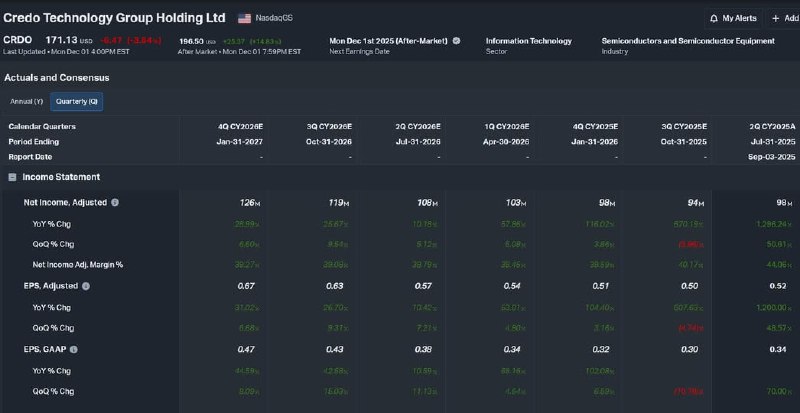Click the Calendar Quarters row label
The width and height of the screenshot is (800, 413).
pos(42,127)
